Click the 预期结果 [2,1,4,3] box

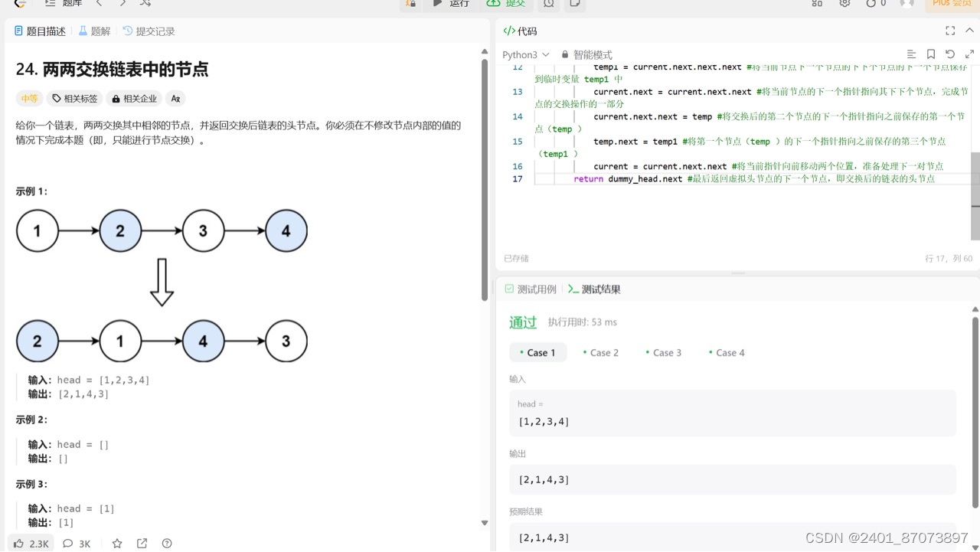(733, 537)
